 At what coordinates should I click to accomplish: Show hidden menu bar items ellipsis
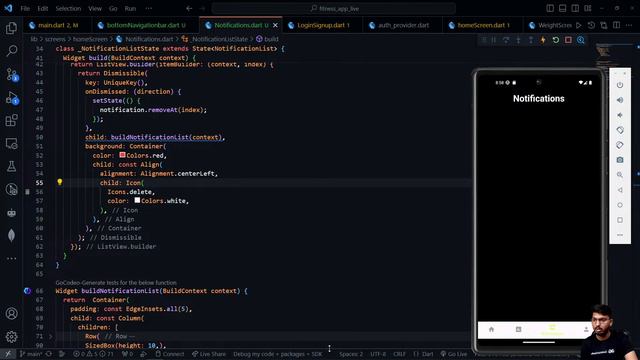(149, 8)
